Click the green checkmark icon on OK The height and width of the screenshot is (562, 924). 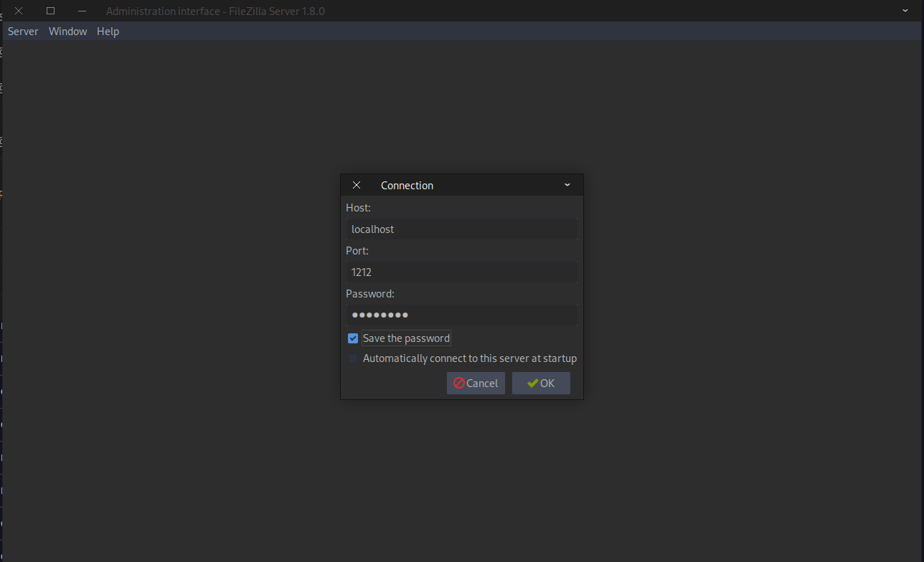pyautogui.click(x=532, y=383)
